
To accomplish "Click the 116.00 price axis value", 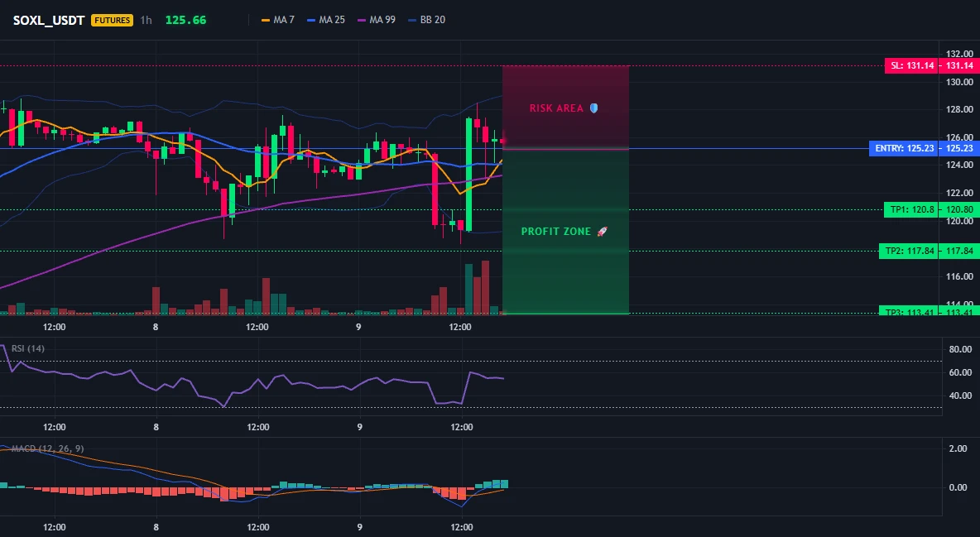I will [x=960, y=276].
